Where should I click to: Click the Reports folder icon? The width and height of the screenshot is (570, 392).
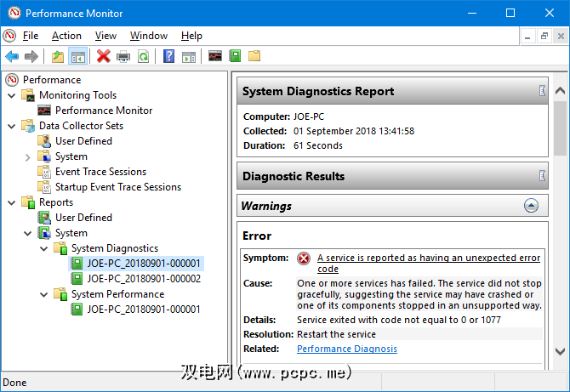pyautogui.click(x=28, y=202)
